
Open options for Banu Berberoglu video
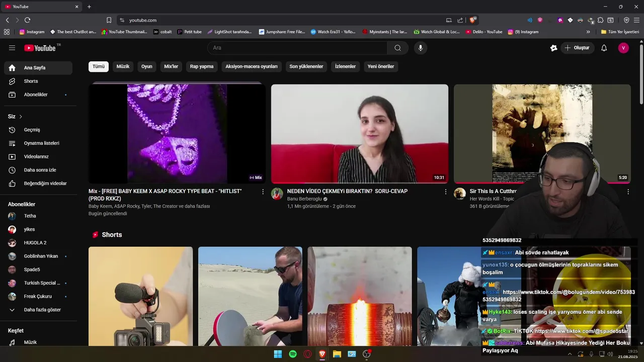445,192
